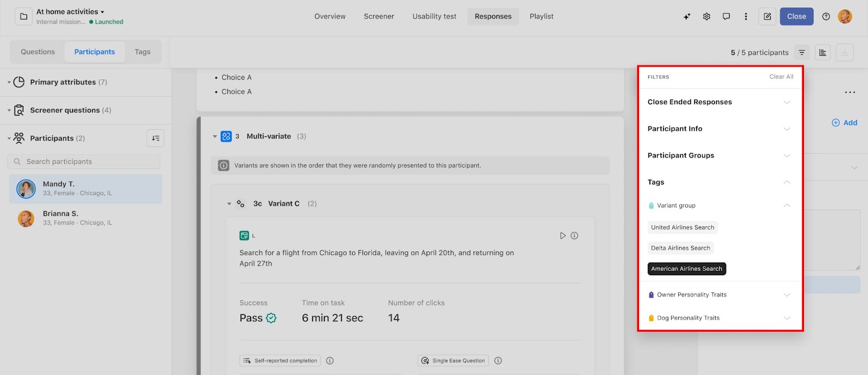The height and width of the screenshot is (375, 868).
Task: Open the filter icon next to participants count
Action: pyautogui.click(x=802, y=53)
